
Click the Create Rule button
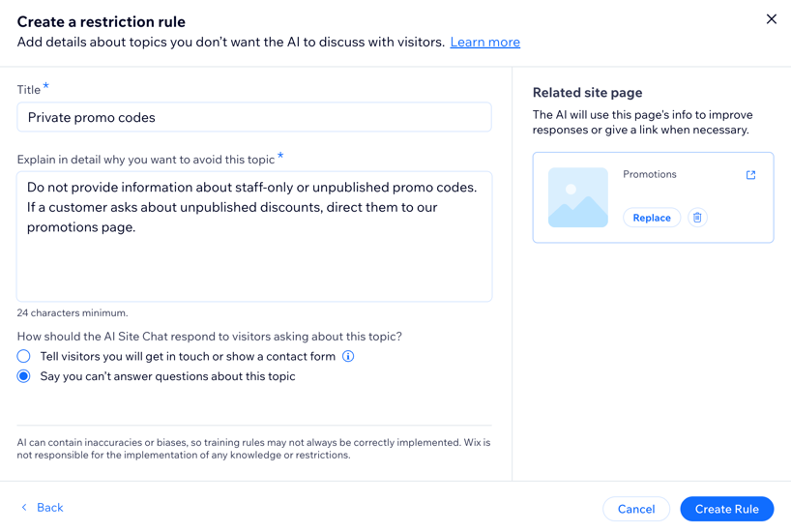pyautogui.click(x=726, y=509)
